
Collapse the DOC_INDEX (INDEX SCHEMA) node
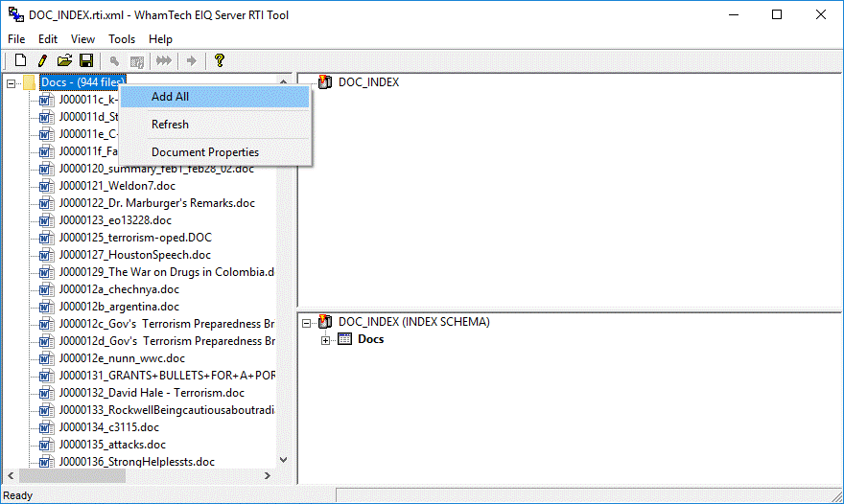[x=306, y=323]
